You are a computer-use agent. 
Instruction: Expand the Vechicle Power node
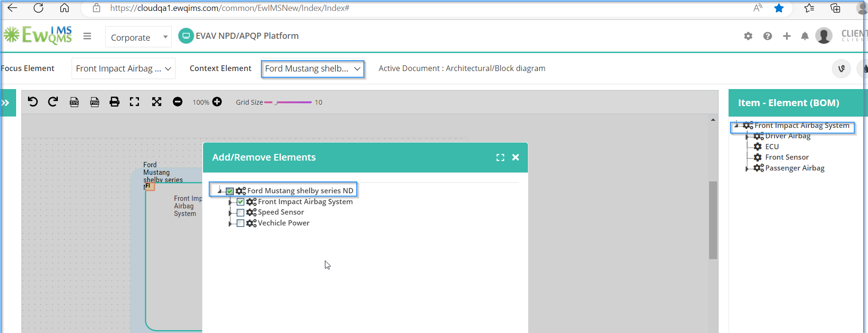tap(230, 223)
